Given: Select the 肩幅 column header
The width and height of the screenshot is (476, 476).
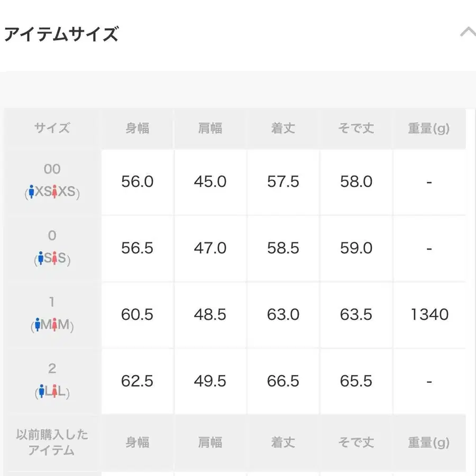Looking at the screenshot, I should coord(210,128).
